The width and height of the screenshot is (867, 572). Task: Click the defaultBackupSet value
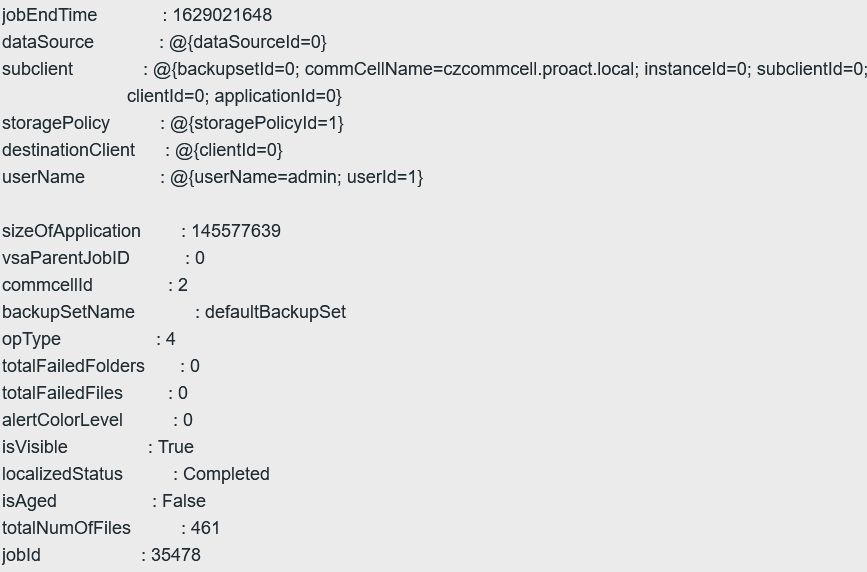coord(275,312)
